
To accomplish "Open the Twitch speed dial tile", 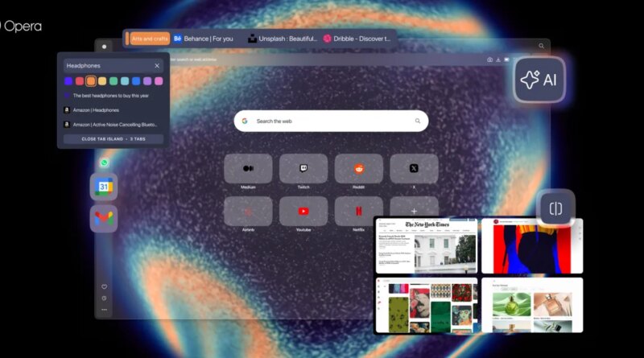I will (303, 169).
